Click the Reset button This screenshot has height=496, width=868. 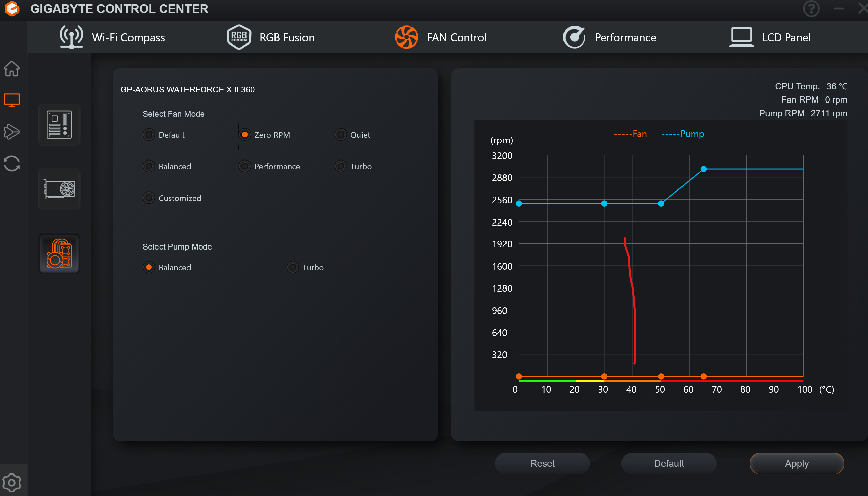tap(542, 463)
